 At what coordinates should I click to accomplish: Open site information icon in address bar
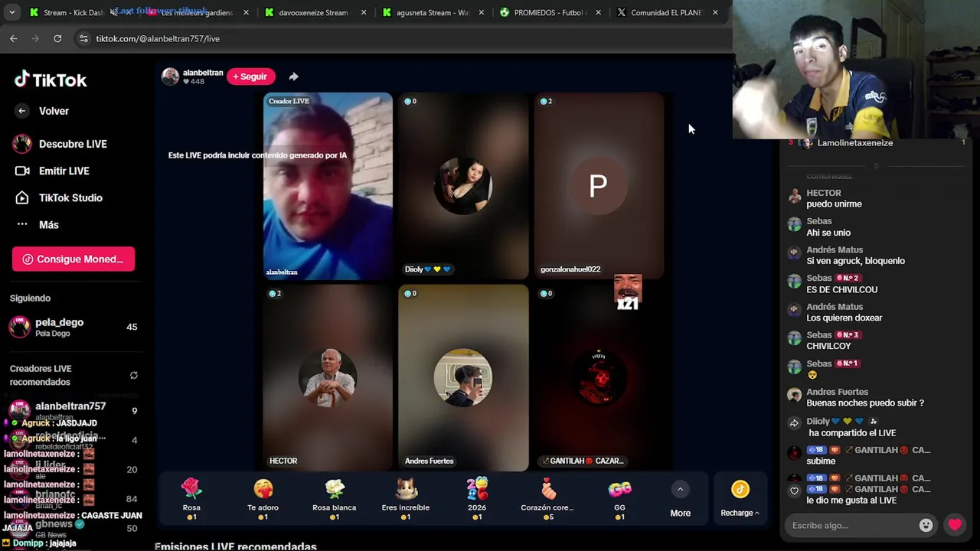click(x=83, y=38)
